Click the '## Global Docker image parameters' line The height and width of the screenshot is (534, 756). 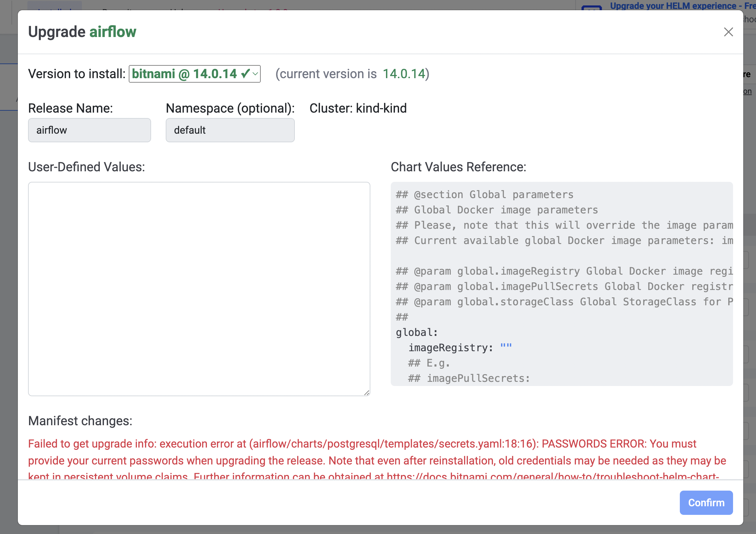(x=497, y=210)
